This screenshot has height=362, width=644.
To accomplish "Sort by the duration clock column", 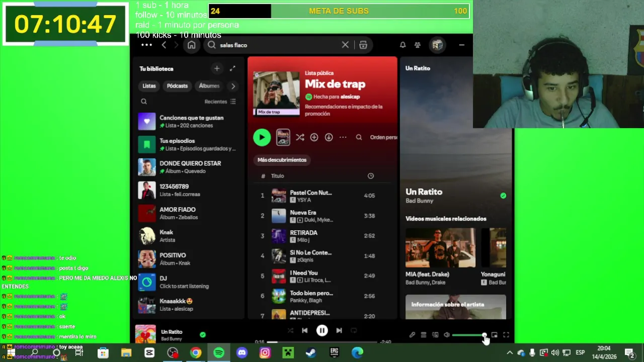I will click(371, 176).
